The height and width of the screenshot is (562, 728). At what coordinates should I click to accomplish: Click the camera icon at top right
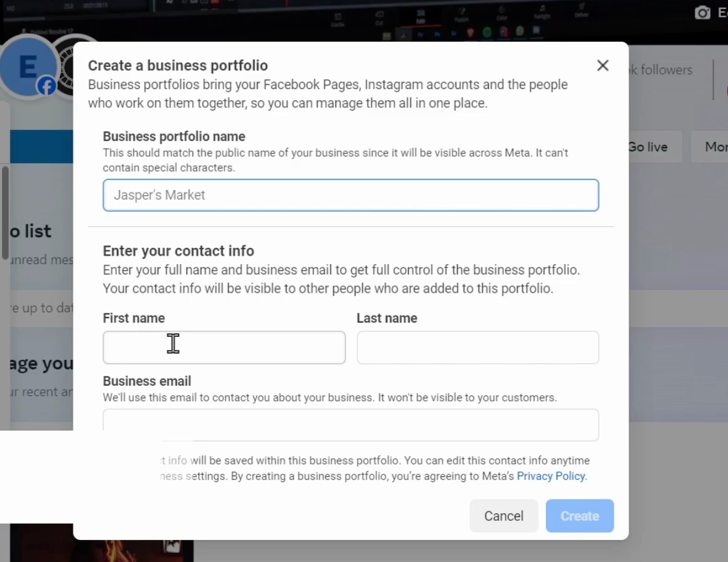click(703, 12)
